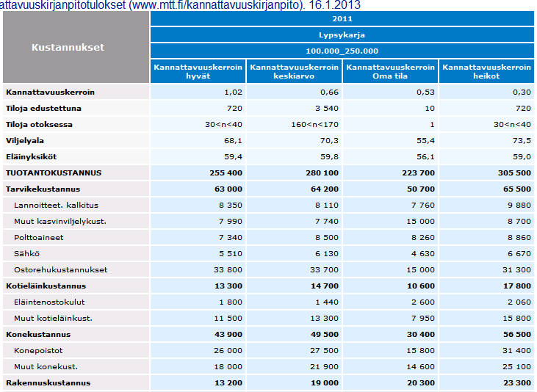Viewport: 537px width, 392px height.
Task: Click the value 31 300 in Ostorehukustannukset row
Action: [x=517, y=270]
